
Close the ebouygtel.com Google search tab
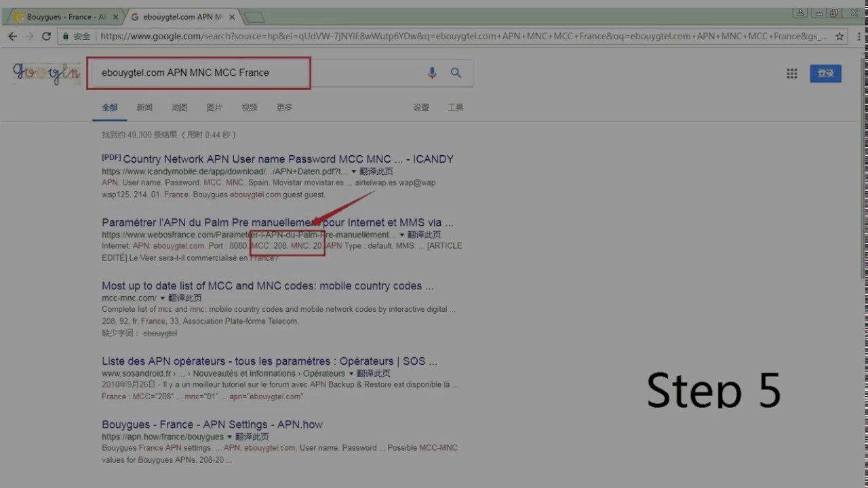tap(233, 17)
